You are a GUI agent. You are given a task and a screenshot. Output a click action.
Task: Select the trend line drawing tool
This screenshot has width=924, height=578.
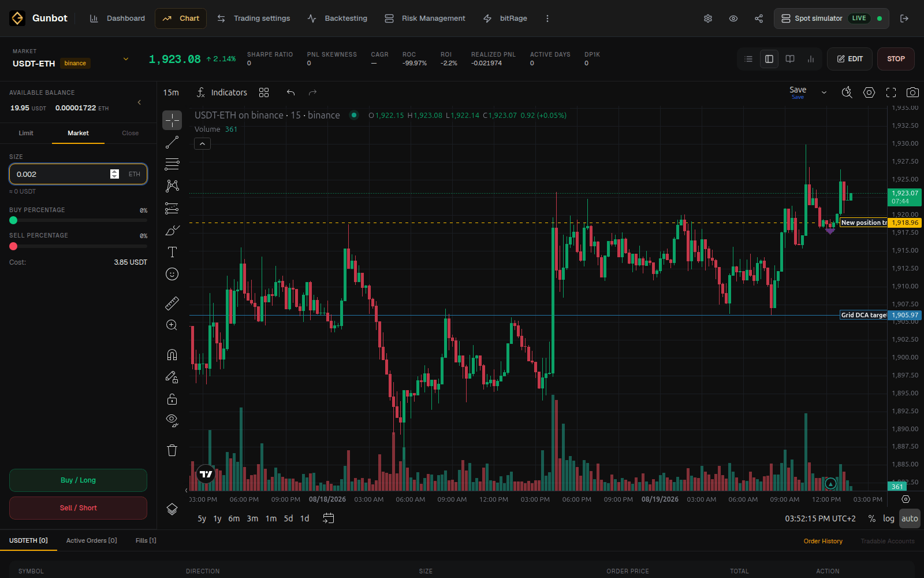pos(172,142)
